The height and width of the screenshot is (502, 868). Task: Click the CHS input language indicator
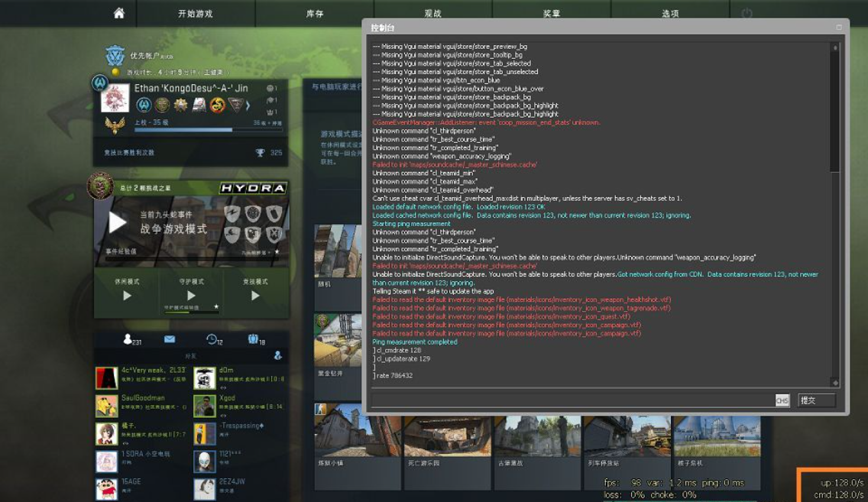782,400
